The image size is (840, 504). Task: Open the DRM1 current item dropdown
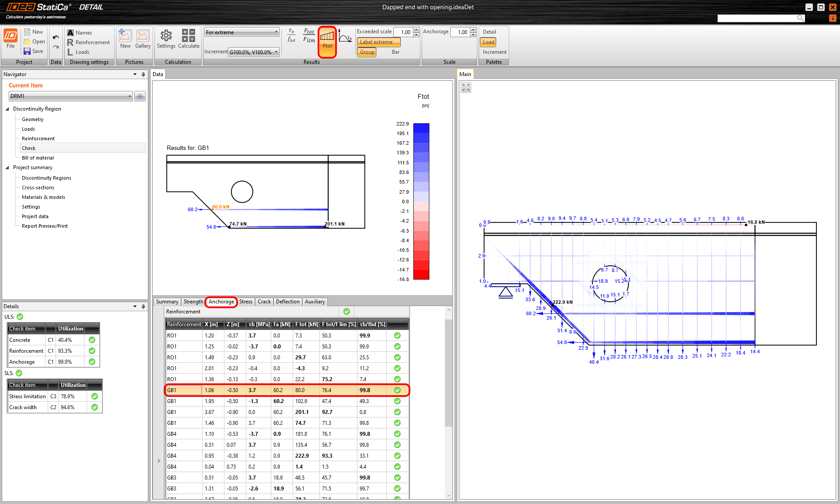click(x=70, y=96)
